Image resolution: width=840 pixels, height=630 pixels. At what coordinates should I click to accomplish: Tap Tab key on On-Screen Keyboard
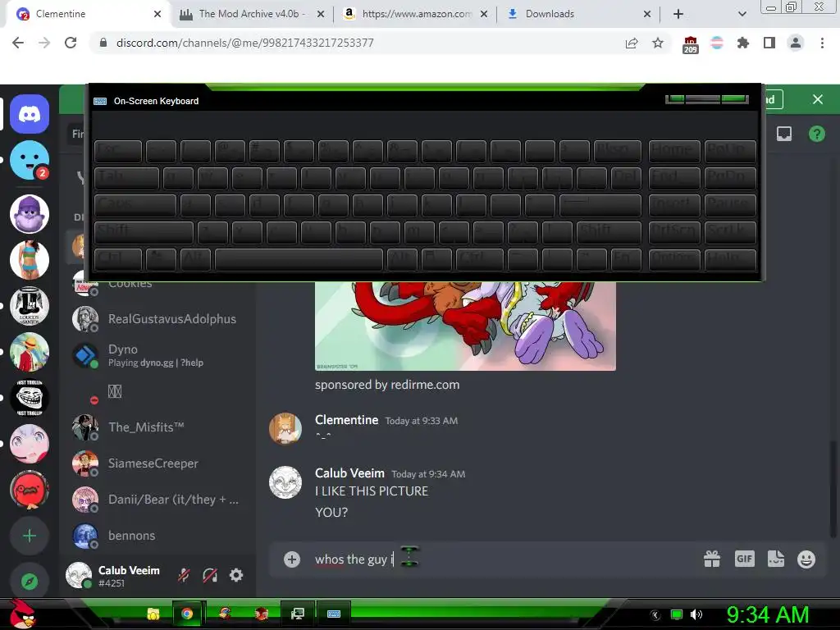[x=126, y=178]
